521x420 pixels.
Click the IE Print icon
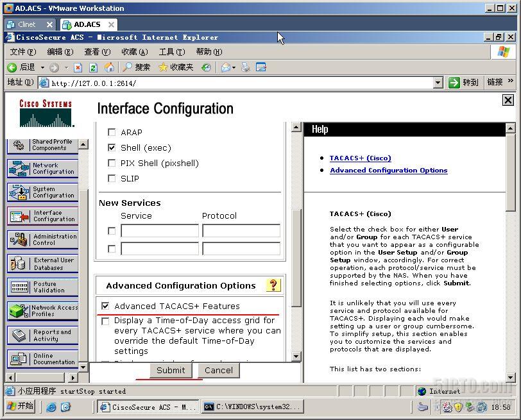(x=246, y=67)
